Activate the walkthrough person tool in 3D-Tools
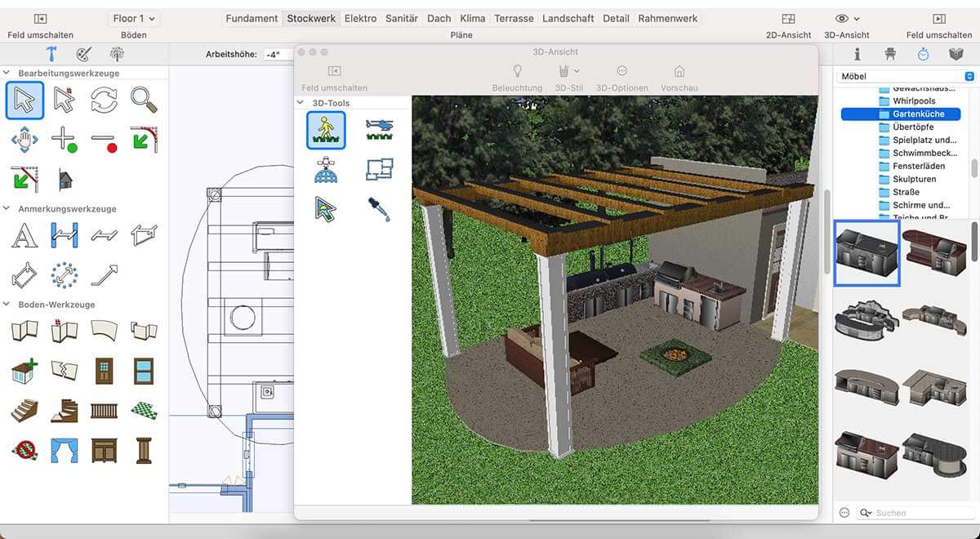980x539 pixels. tap(326, 130)
